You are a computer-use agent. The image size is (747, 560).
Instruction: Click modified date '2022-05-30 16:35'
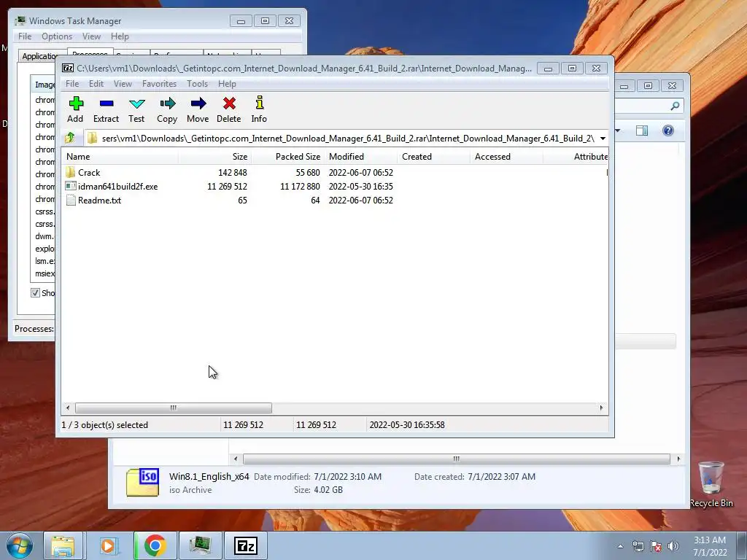tap(360, 186)
